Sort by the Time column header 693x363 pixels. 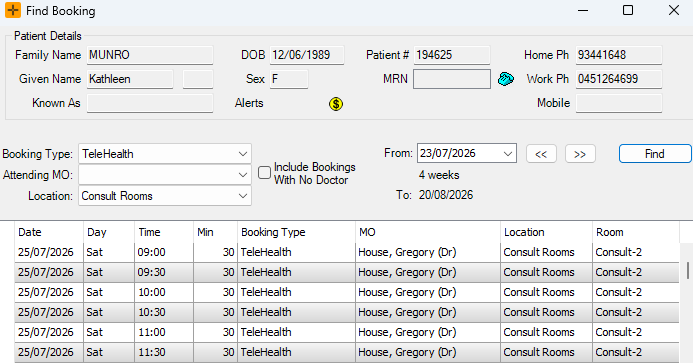164,232
